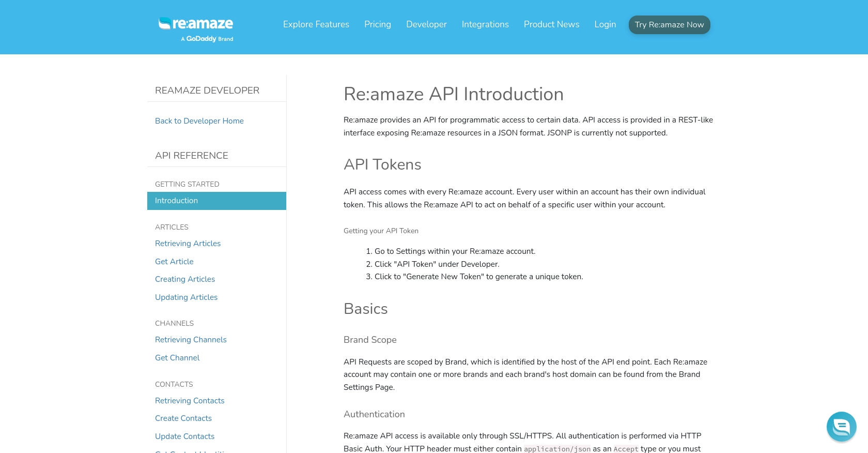Viewport: 868px width, 453px height.
Task: Click the CHANNELS section label
Action: [x=174, y=323]
